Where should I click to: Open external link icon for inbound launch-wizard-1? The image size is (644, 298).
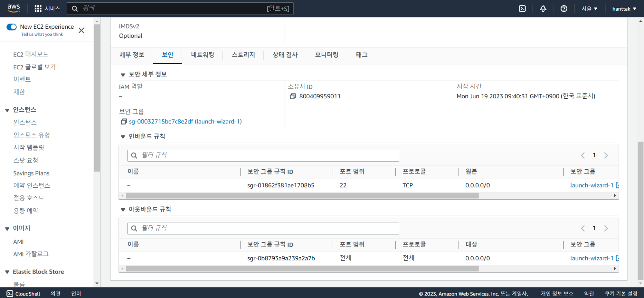(x=617, y=185)
